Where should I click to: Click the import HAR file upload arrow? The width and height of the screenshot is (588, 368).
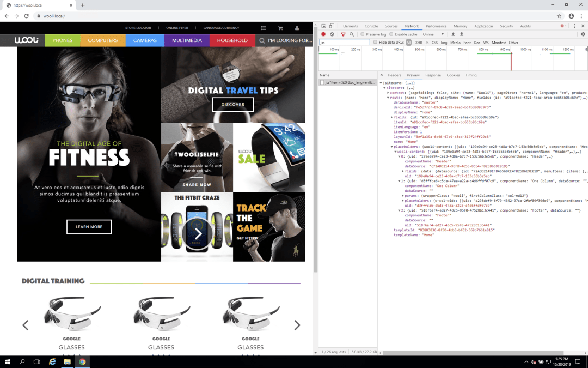453,34
